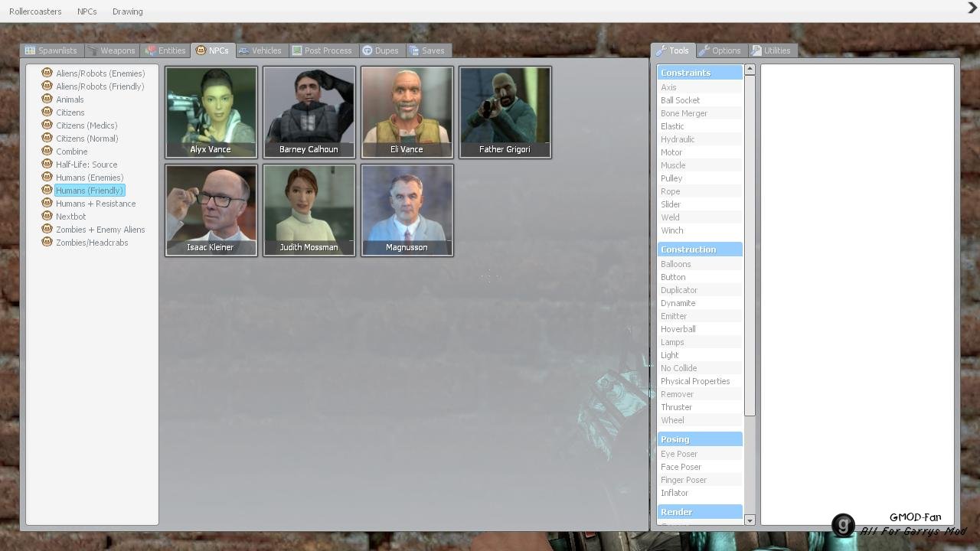
Task: Spawn the Alyx Vance NPC
Action: [211, 112]
